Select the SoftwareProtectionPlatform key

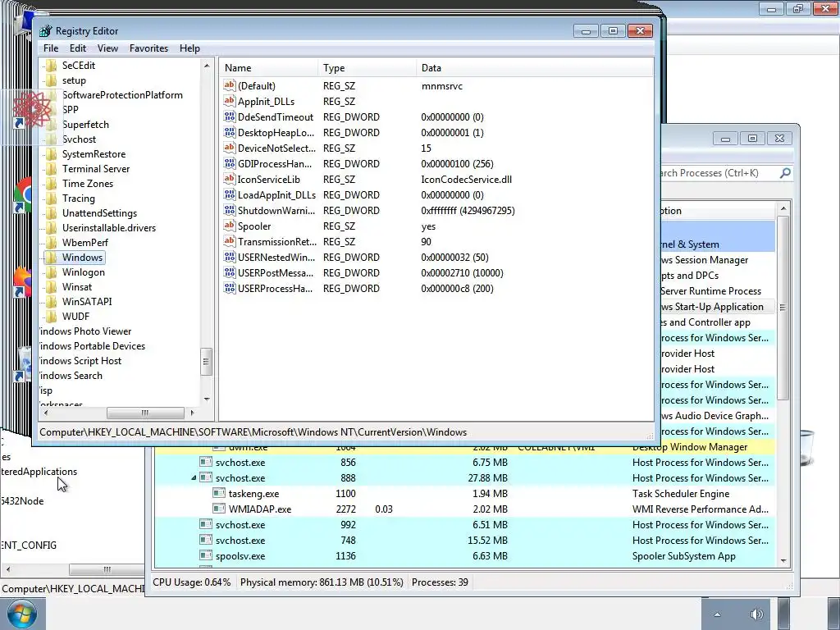click(x=122, y=95)
